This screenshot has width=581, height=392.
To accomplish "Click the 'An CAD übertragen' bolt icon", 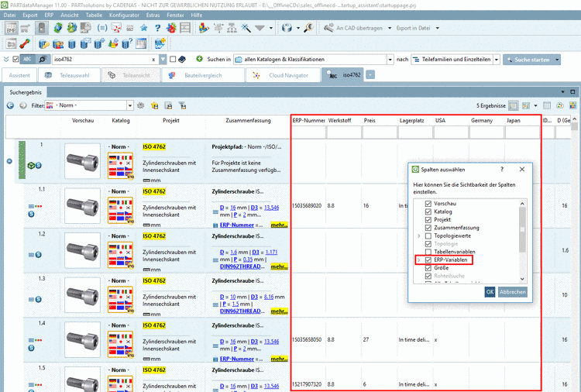I will [x=328, y=28].
